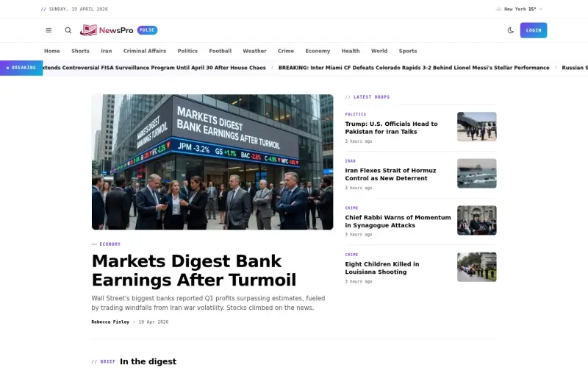
Task: Open Chief Rabbi Warns article
Action: pyautogui.click(x=398, y=222)
